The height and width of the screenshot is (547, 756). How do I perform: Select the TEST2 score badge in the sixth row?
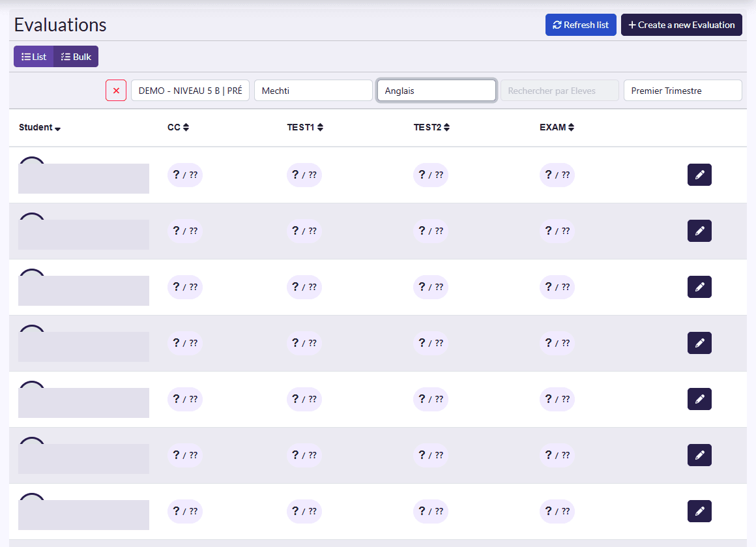[x=431, y=455]
